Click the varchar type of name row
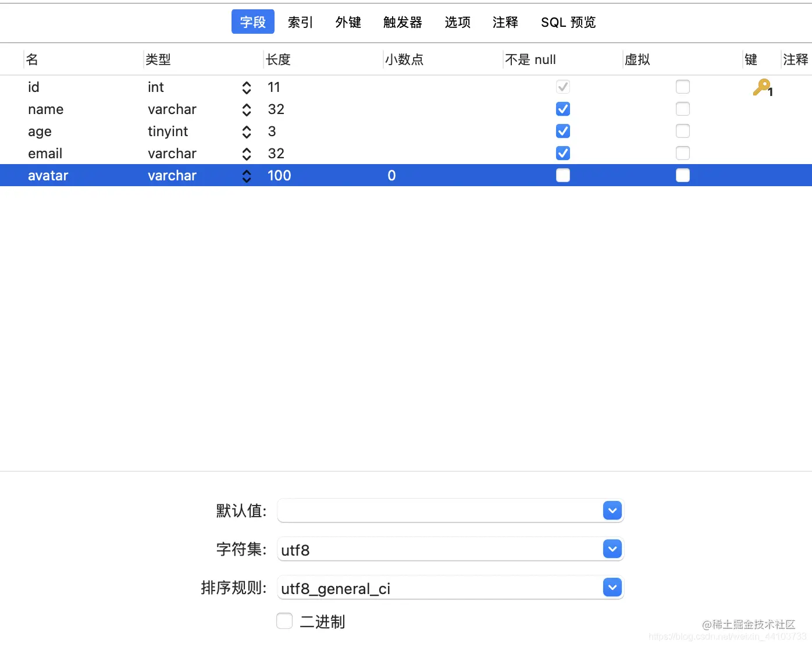This screenshot has width=812, height=647. click(x=172, y=109)
